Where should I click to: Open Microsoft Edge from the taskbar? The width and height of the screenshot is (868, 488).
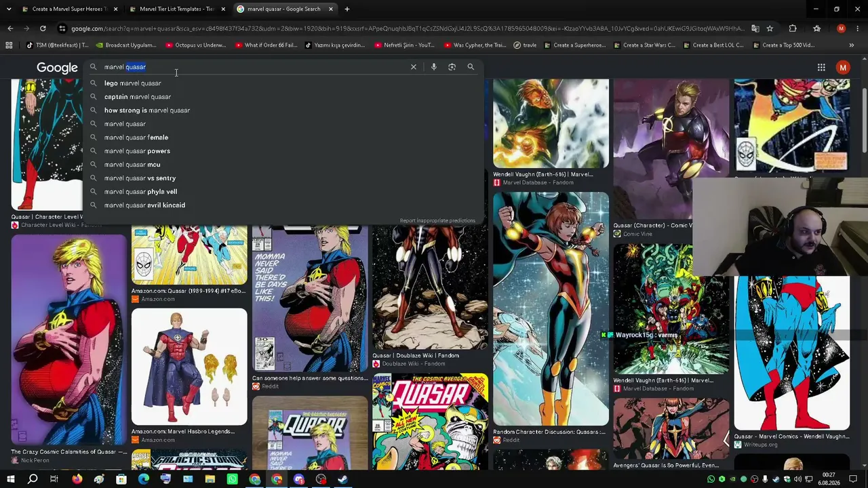tap(143, 479)
